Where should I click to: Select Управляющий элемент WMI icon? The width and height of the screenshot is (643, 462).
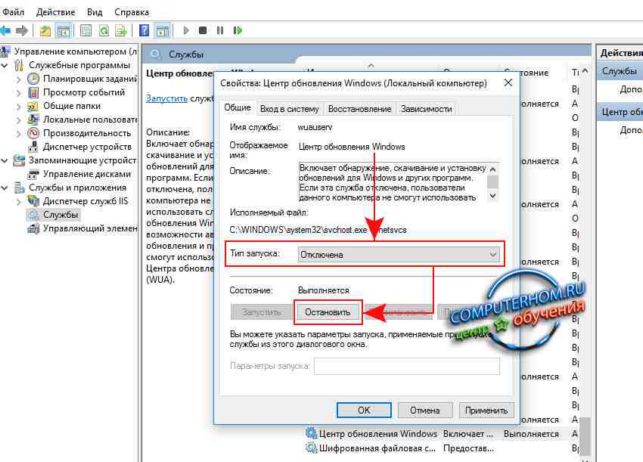coord(33,228)
